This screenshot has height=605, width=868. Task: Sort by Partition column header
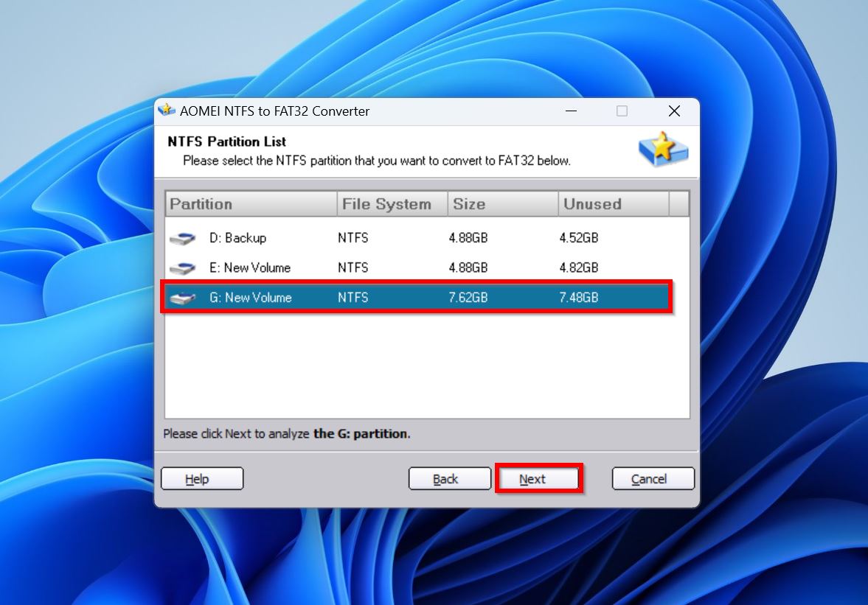click(251, 204)
